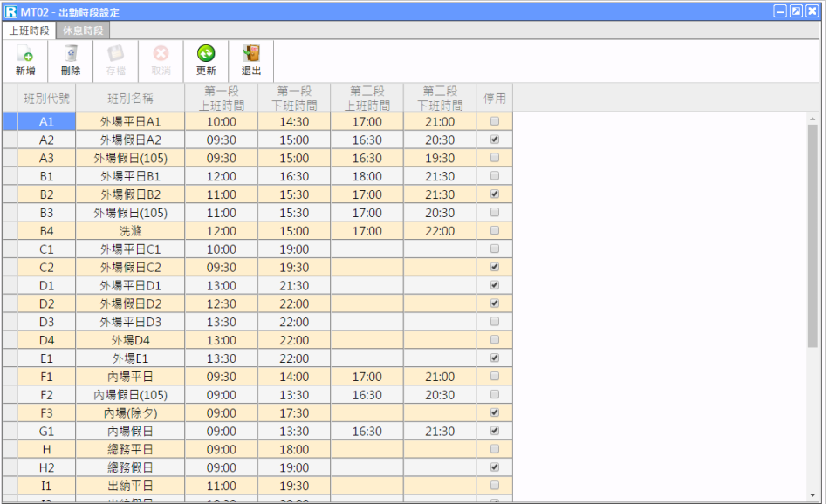The width and height of the screenshot is (829, 504).
Task: Select the 22:00 second-shift end cell in row B4
Action: 440,231
